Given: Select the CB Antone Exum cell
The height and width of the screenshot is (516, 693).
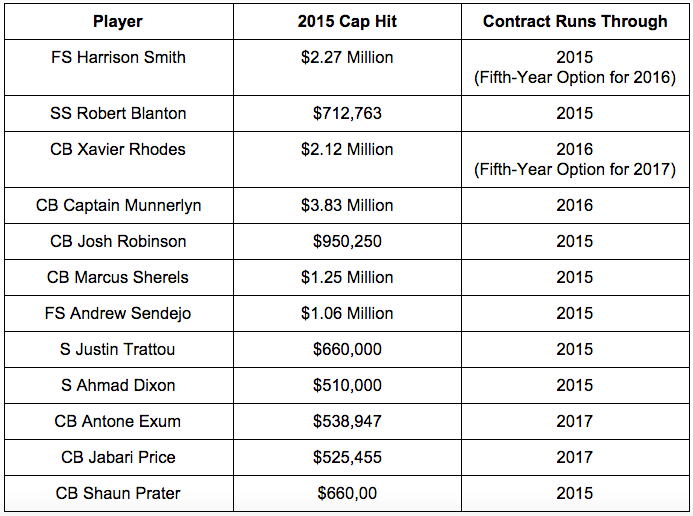Looking at the screenshot, I should tap(118, 421).
